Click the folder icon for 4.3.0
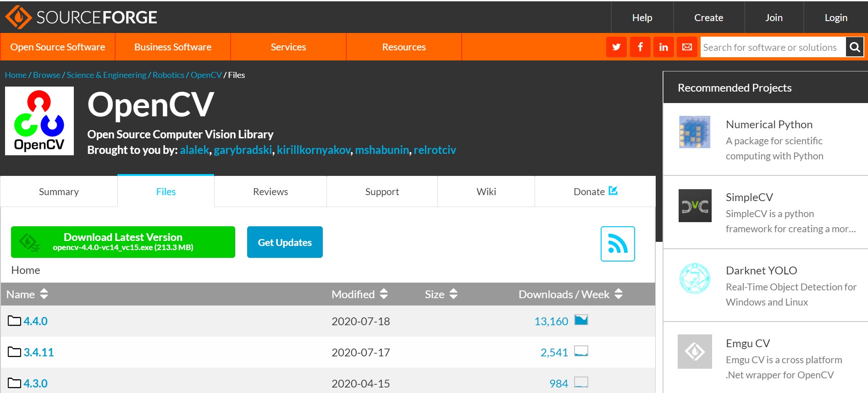The width and height of the screenshot is (868, 393). coord(14,383)
